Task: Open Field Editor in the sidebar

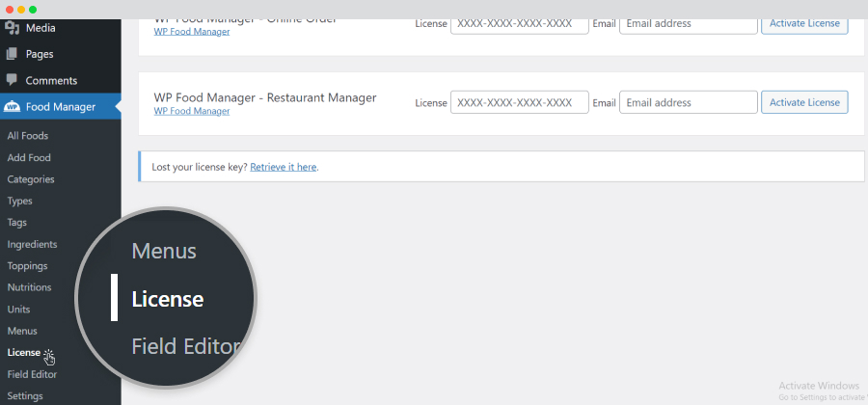Action: tap(32, 374)
